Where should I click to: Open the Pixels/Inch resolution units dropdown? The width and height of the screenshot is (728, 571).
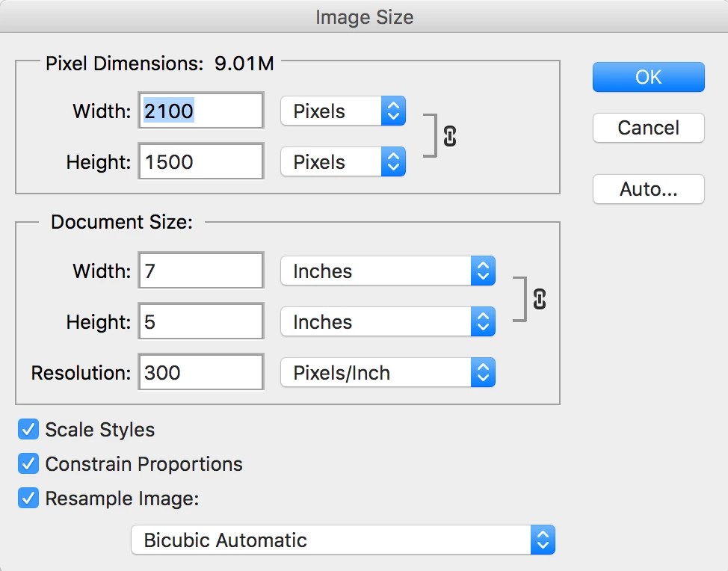coord(388,373)
